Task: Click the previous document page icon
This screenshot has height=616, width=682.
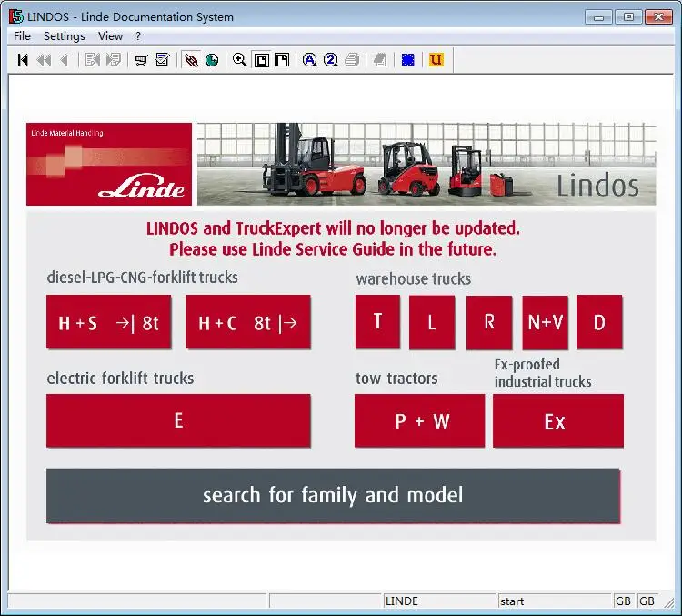Action: tap(92, 60)
